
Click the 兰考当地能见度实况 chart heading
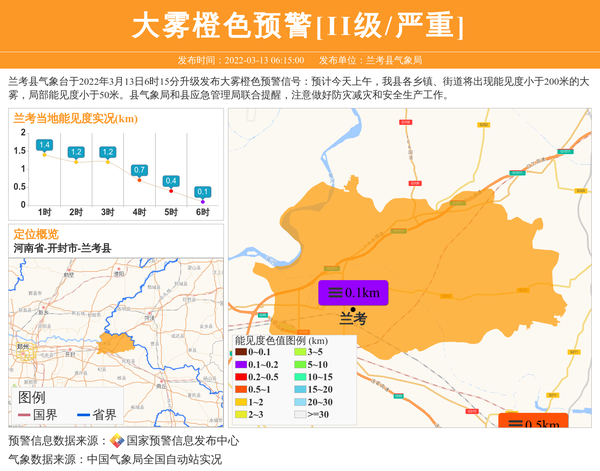pyautogui.click(x=76, y=118)
